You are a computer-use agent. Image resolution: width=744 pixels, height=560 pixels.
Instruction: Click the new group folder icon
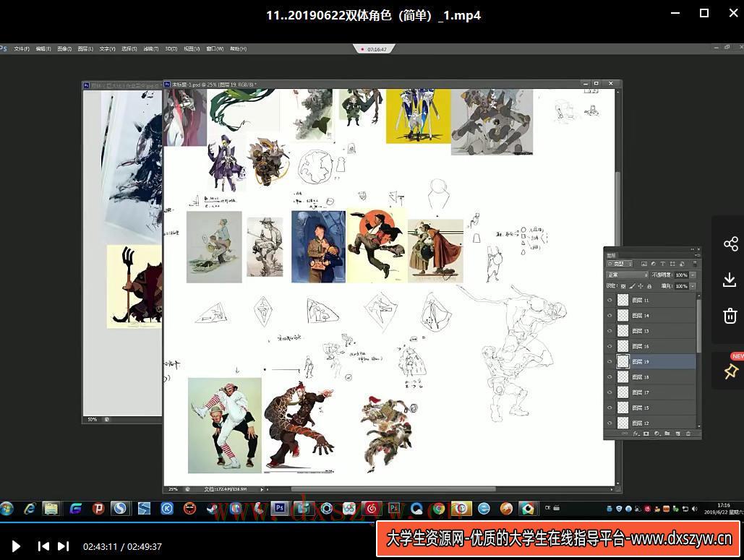pyautogui.click(x=667, y=434)
